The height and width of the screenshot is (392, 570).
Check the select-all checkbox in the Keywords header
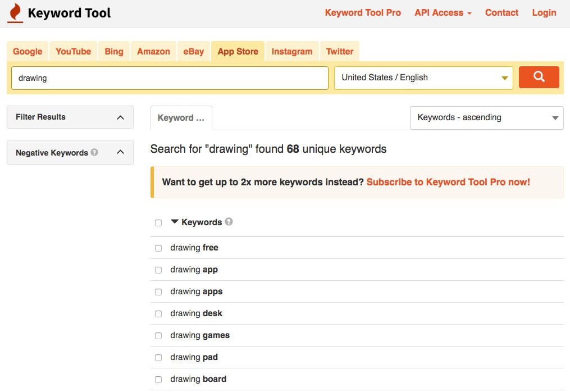click(158, 222)
